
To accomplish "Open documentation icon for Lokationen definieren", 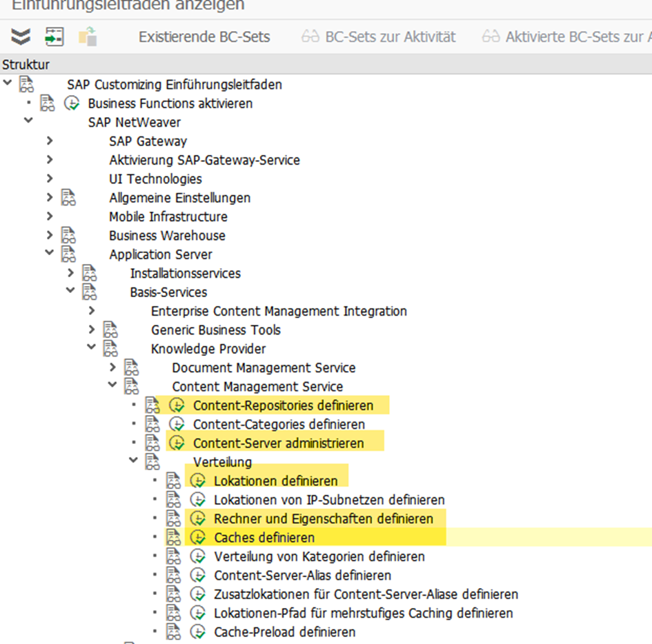I will [173, 481].
